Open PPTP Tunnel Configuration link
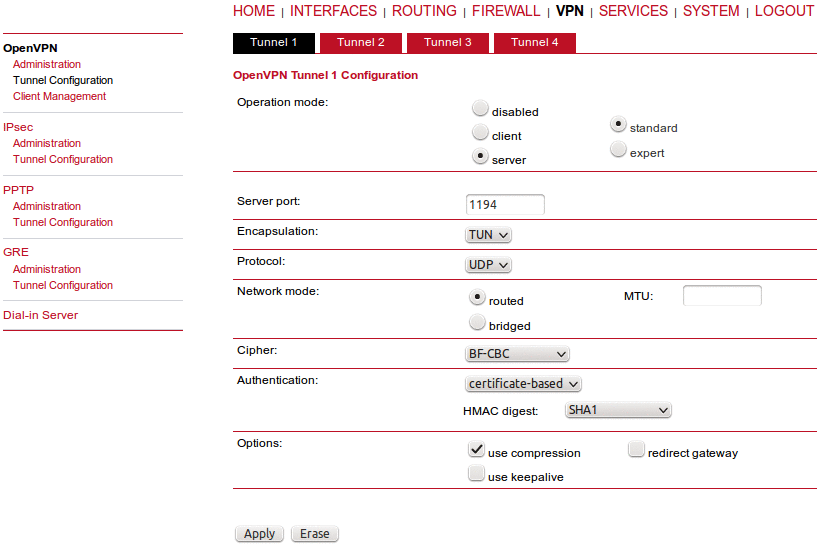This screenshot has width=817, height=545. [63, 222]
